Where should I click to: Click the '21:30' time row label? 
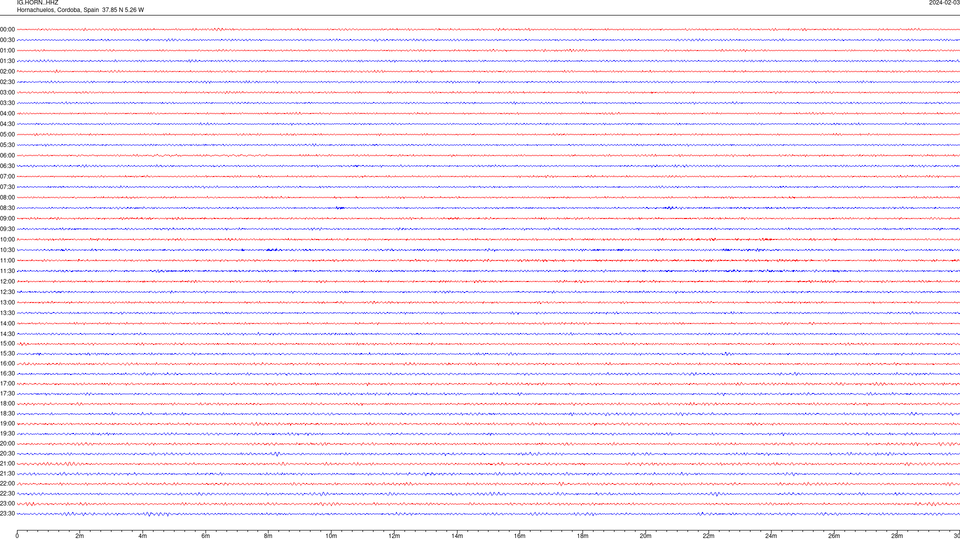click(7, 474)
